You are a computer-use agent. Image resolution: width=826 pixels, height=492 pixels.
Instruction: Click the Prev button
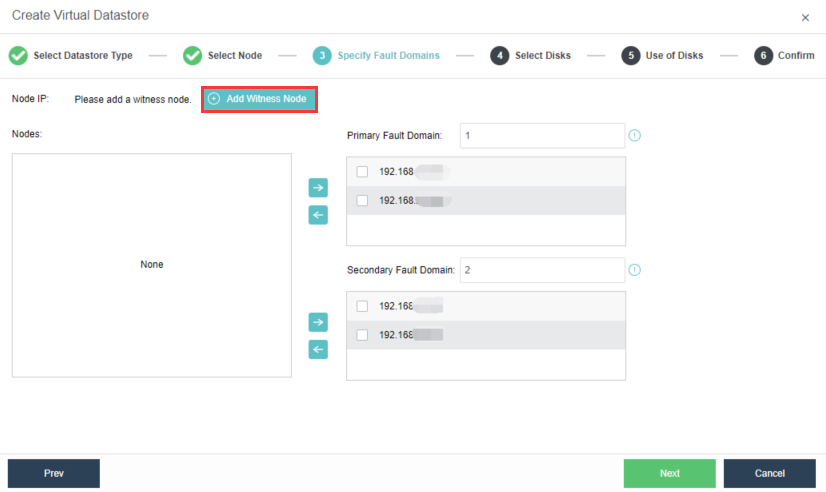click(54, 473)
